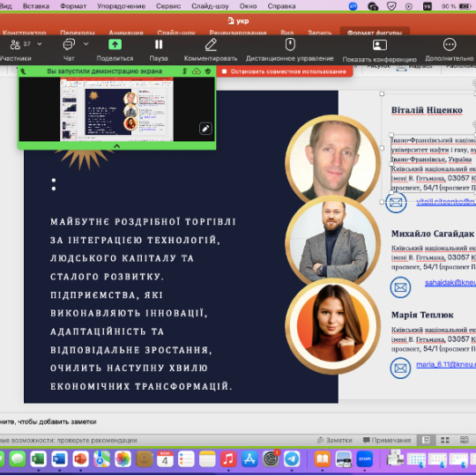Click the pencil edit icon on share preview

[x=205, y=129]
